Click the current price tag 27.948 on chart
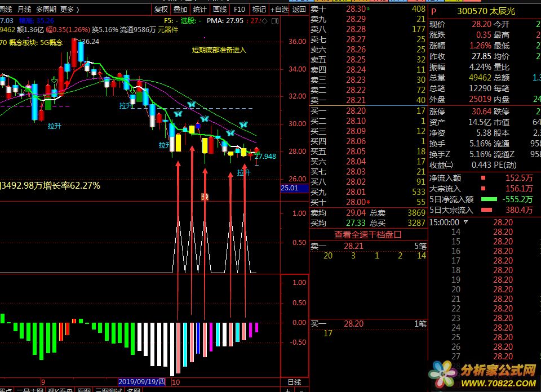The image size is (541, 392). click(x=265, y=156)
